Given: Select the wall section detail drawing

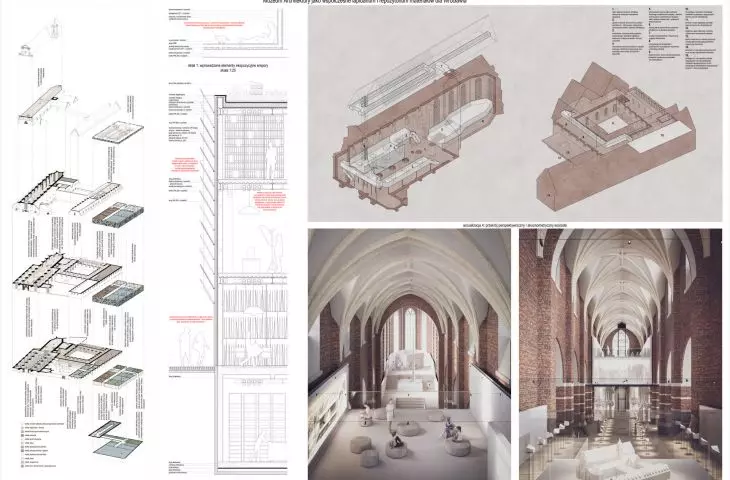Looking at the screenshot, I should tap(228, 277).
